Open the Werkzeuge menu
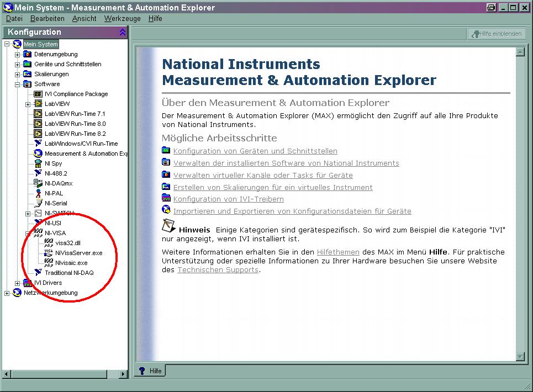The height and width of the screenshot is (392, 533). click(x=122, y=18)
